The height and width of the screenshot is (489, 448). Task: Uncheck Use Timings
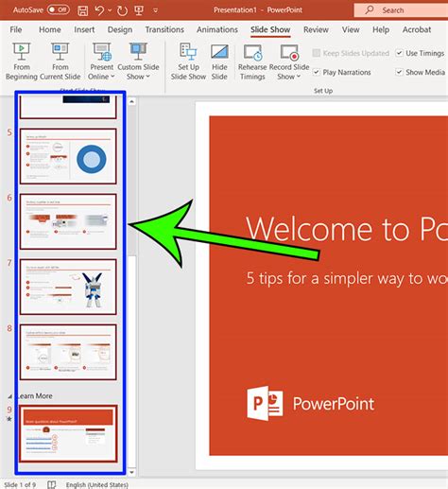point(399,53)
